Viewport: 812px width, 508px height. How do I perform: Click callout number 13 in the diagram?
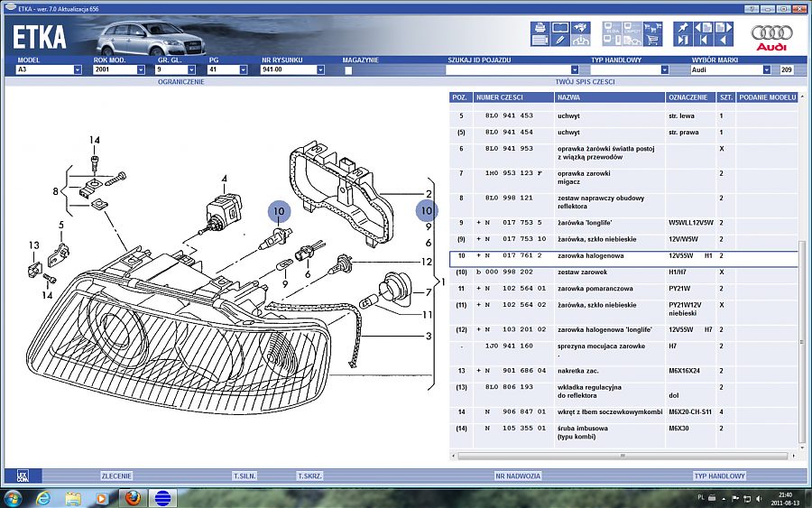pyautogui.click(x=33, y=245)
